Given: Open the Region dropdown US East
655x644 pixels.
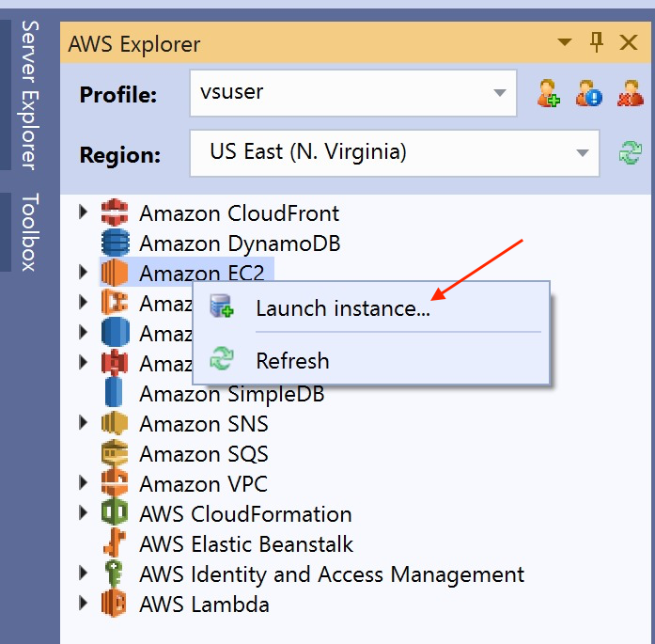Looking at the screenshot, I should coord(395,153).
